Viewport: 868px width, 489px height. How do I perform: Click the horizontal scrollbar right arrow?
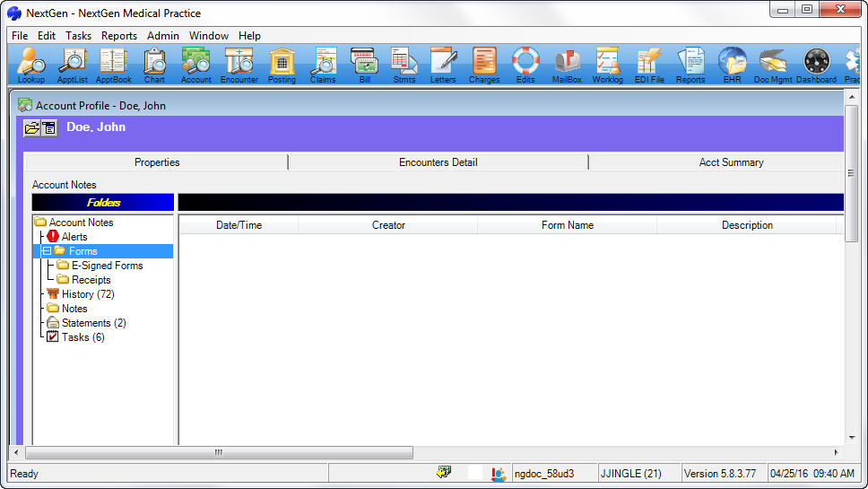point(836,452)
